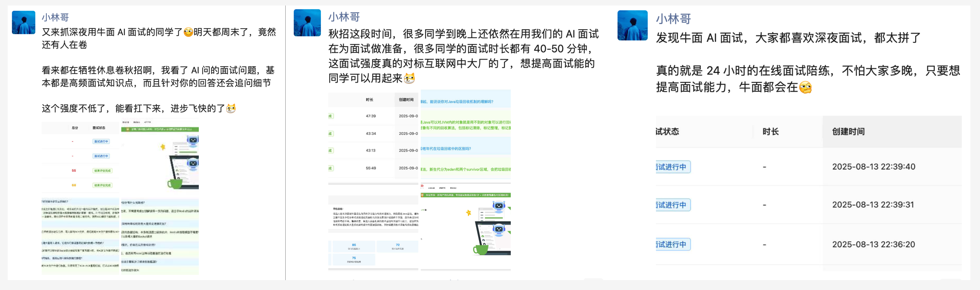Click the 72 score card in evaluation image
This screenshot has height=290, width=980.
click(x=398, y=247)
